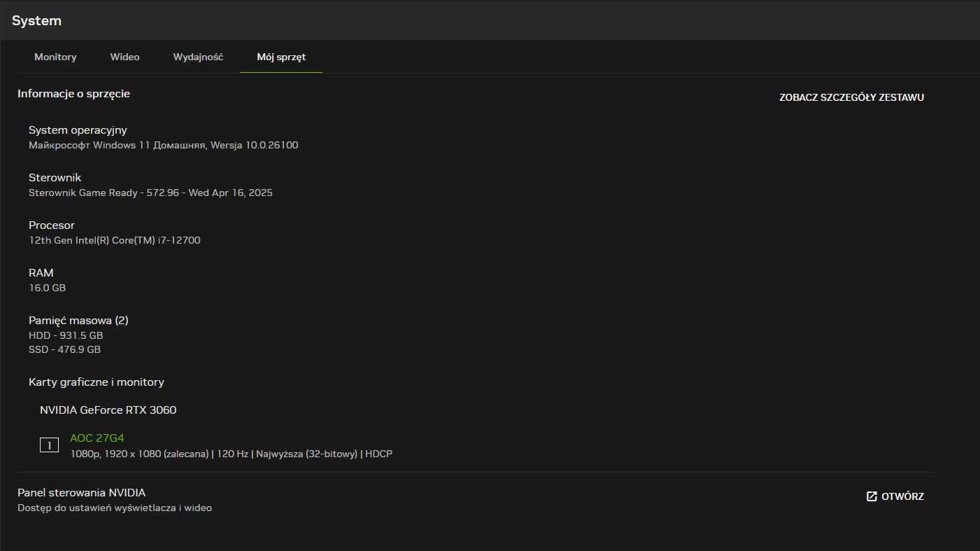Open the Wideo tab
The image size is (980, 551).
coord(125,57)
